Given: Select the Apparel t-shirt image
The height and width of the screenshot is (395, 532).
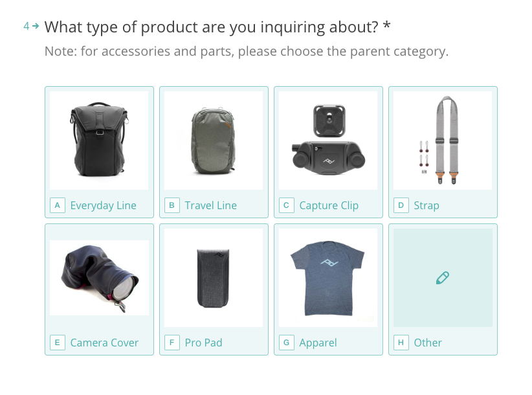Looking at the screenshot, I should [x=328, y=278].
